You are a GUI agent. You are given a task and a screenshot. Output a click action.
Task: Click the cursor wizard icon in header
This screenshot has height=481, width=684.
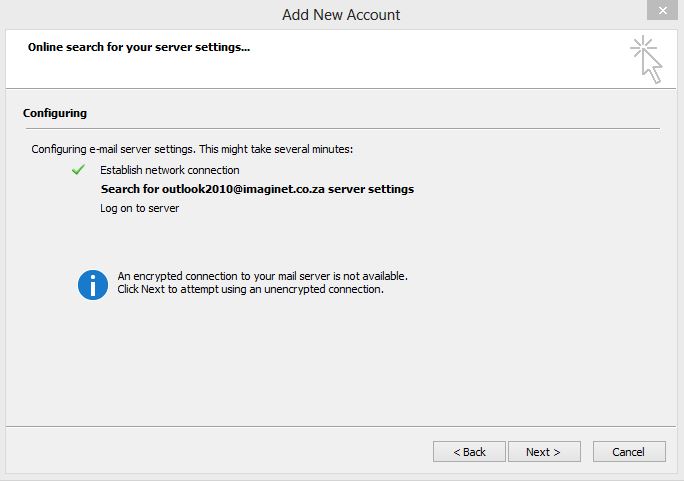[646, 59]
